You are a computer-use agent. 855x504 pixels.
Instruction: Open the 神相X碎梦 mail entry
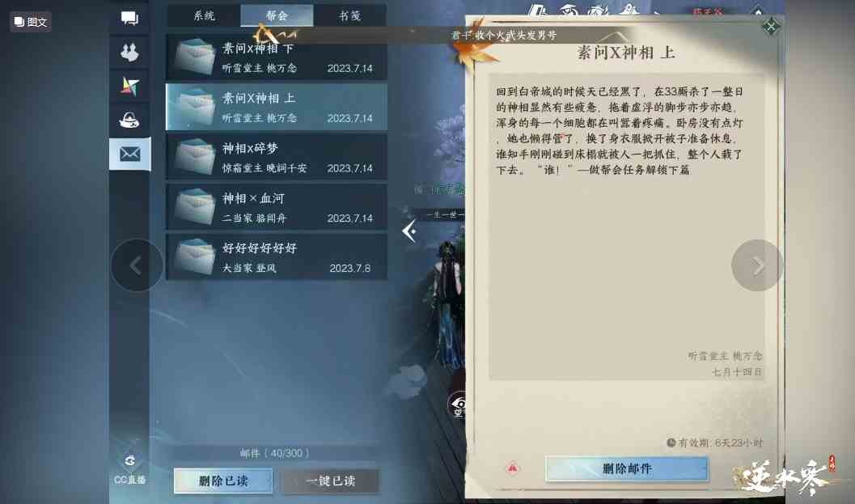coord(277,157)
